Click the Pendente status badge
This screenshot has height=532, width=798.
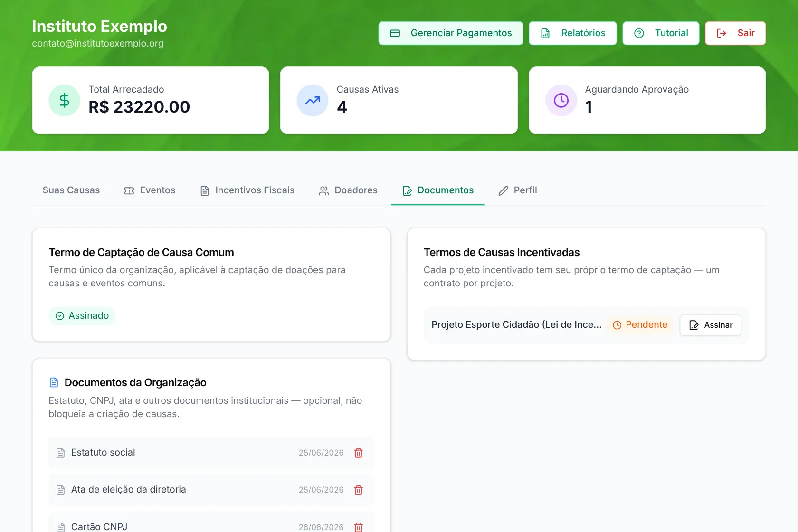click(x=640, y=325)
